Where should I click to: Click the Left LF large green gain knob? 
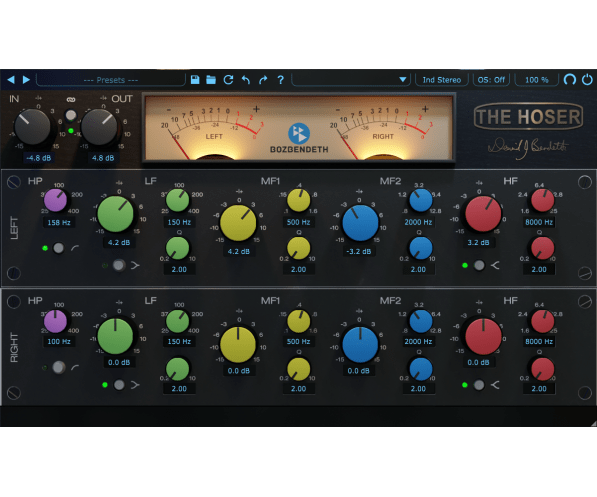[x=115, y=214]
